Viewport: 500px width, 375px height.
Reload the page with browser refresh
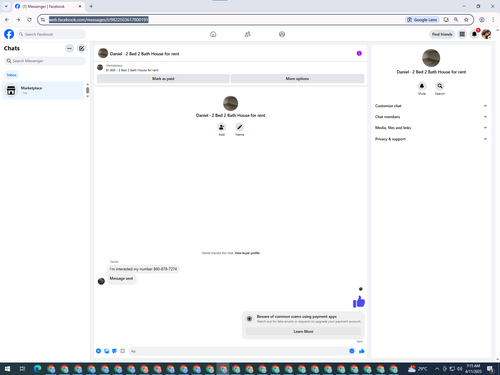click(x=29, y=20)
